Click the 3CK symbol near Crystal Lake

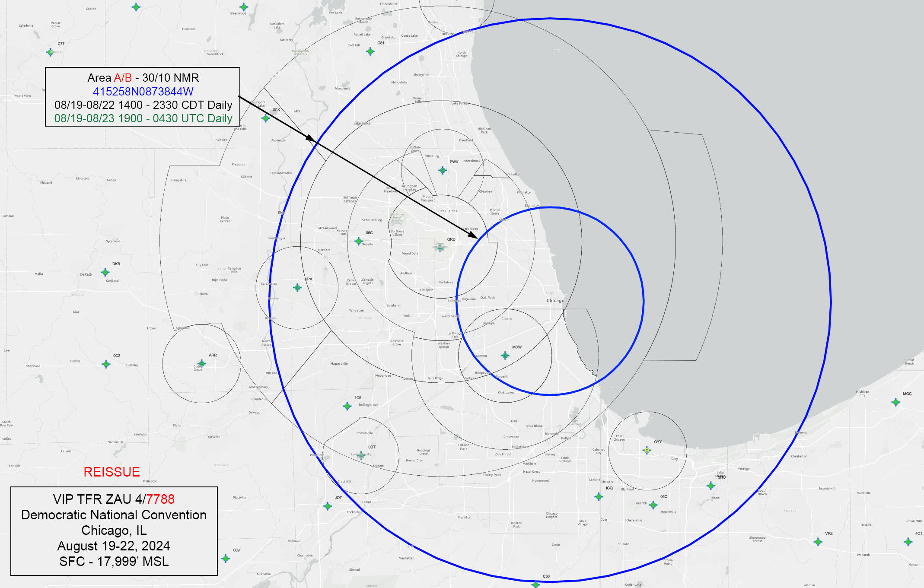[265, 117]
